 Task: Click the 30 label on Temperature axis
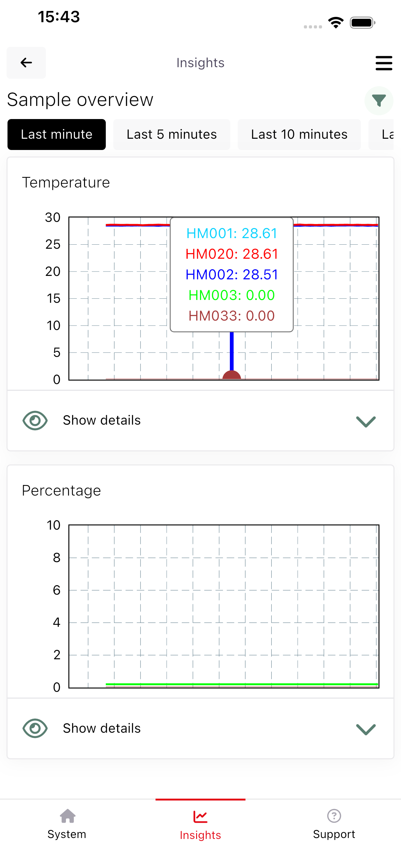click(53, 217)
